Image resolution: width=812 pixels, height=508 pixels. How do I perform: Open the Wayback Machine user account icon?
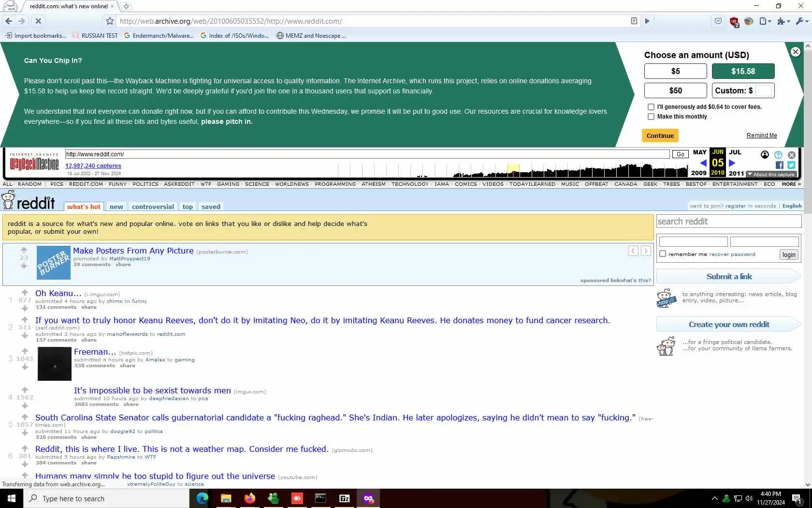point(765,155)
